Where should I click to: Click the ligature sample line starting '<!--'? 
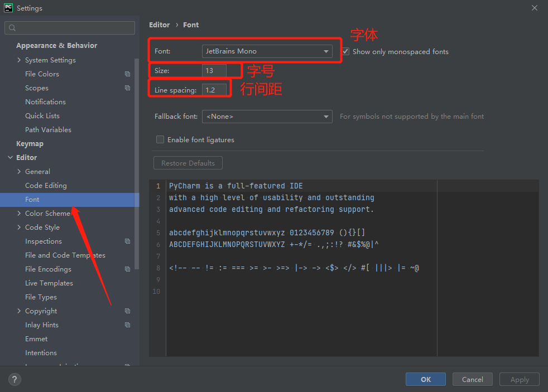[294, 268]
